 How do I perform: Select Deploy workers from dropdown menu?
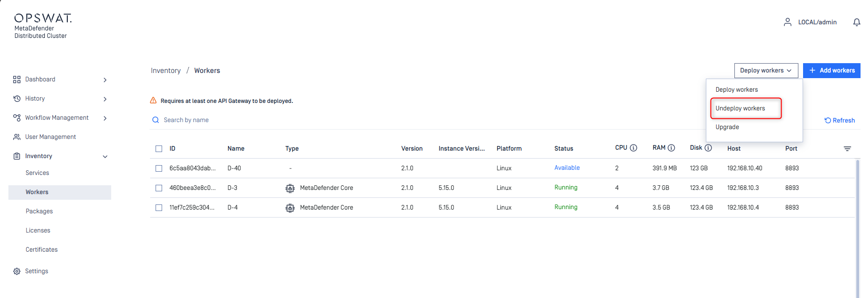[737, 90]
